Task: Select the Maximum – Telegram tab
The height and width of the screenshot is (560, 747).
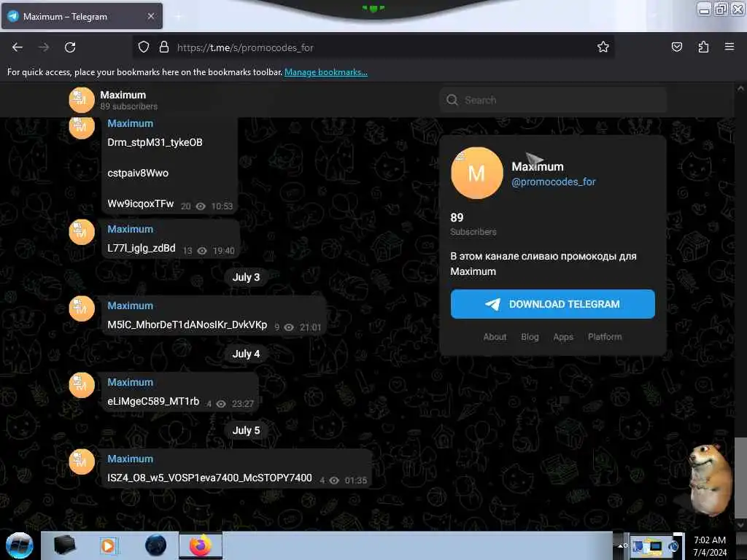Action: click(x=82, y=16)
